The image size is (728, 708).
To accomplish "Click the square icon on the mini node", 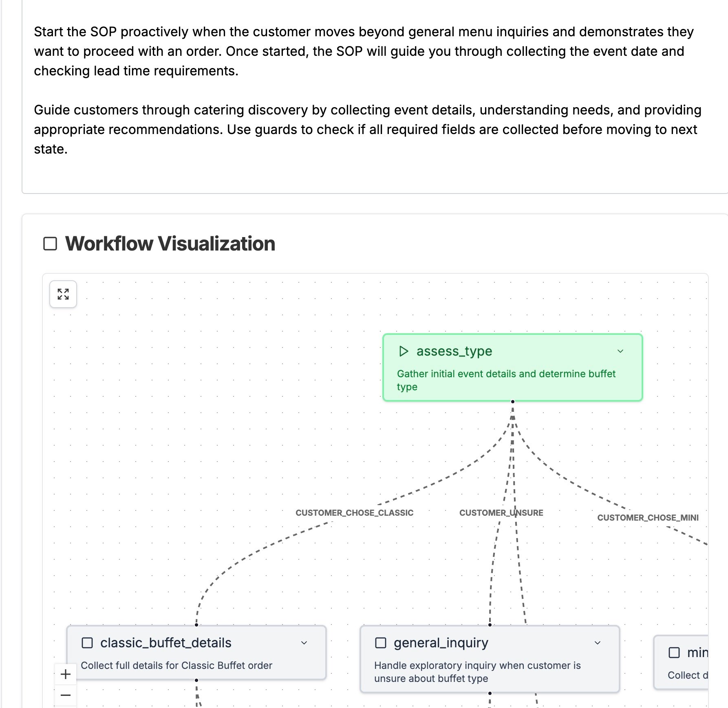I will tap(675, 652).
